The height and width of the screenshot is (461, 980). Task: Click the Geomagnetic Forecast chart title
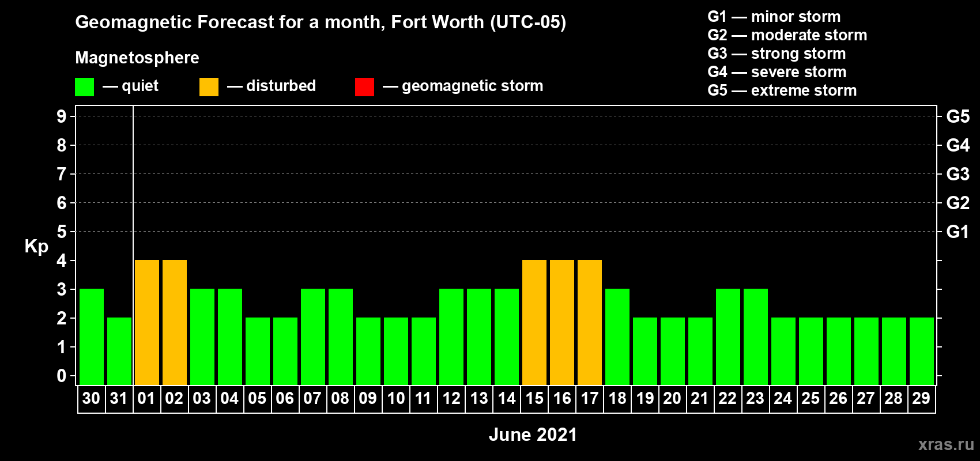click(x=321, y=22)
